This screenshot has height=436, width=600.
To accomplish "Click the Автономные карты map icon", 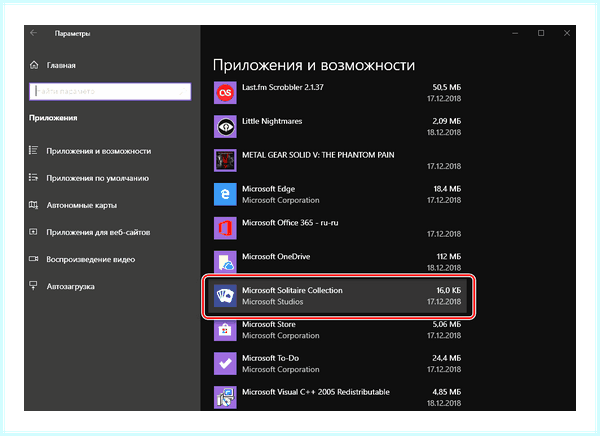I will pyautogui.click(x=33, y=205).
